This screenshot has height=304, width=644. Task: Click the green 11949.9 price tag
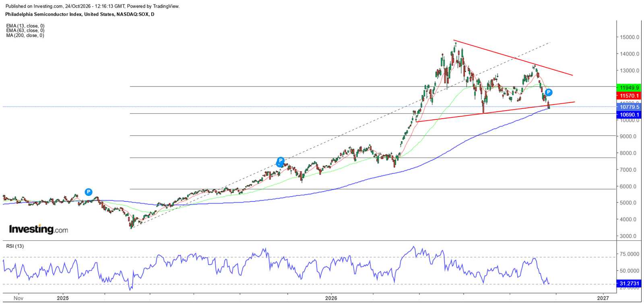pos(629,88)
